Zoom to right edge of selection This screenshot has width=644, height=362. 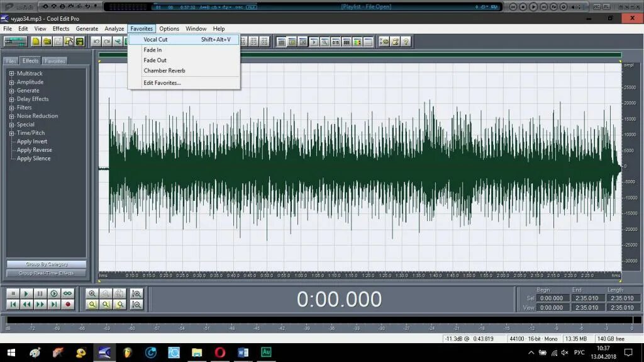tap(119, 305)
